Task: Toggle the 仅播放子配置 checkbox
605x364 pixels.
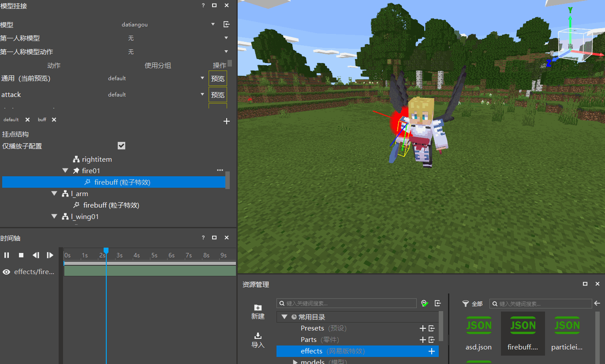Action: click(x=122, y=146)
